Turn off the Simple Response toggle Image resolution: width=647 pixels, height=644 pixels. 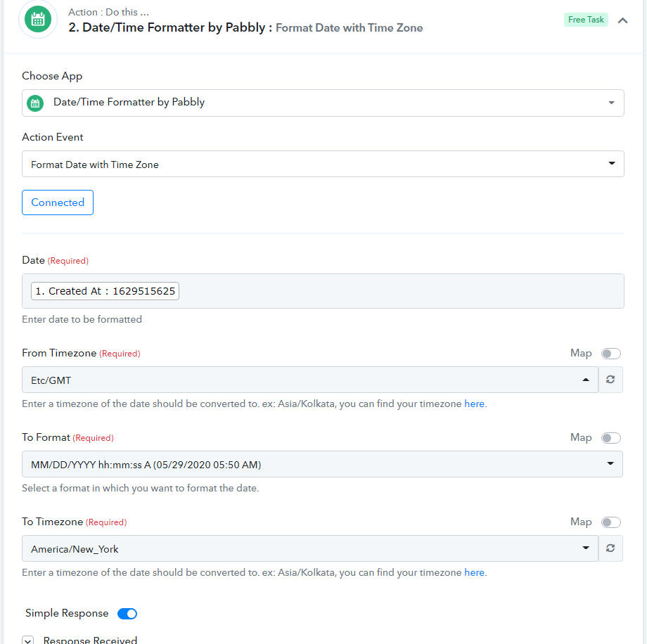pos(127,614)
